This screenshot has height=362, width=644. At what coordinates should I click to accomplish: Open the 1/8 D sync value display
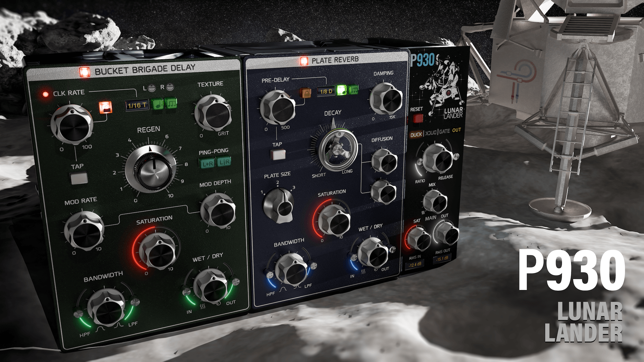click(326, 91)
